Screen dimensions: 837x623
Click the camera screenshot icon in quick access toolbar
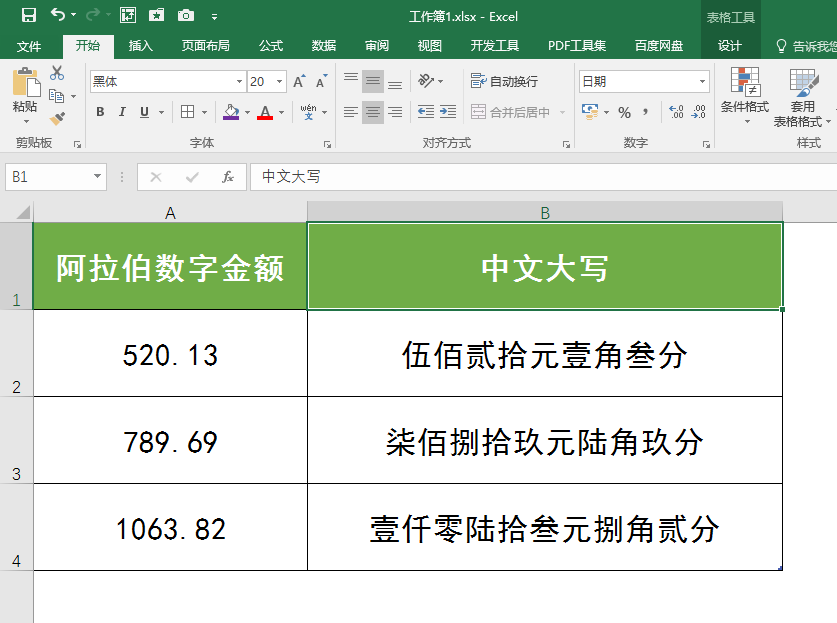click(185, 15)
